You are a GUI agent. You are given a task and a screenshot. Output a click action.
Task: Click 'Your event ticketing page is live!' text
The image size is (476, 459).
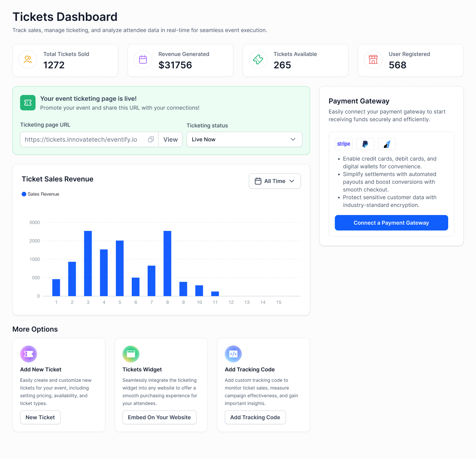pyautogui.click(x=88, y=98)
